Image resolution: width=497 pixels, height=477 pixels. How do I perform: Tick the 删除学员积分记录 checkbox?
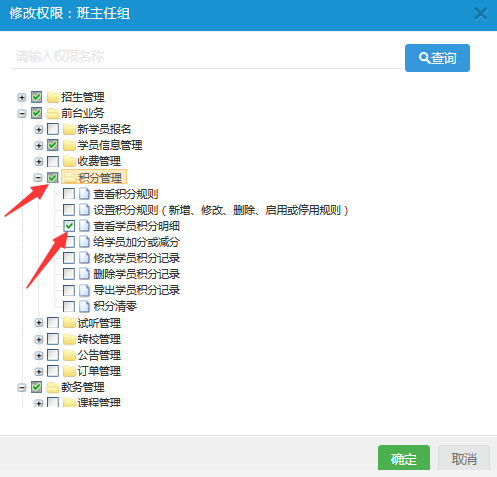pyautogui.click(x=69, y=274)
